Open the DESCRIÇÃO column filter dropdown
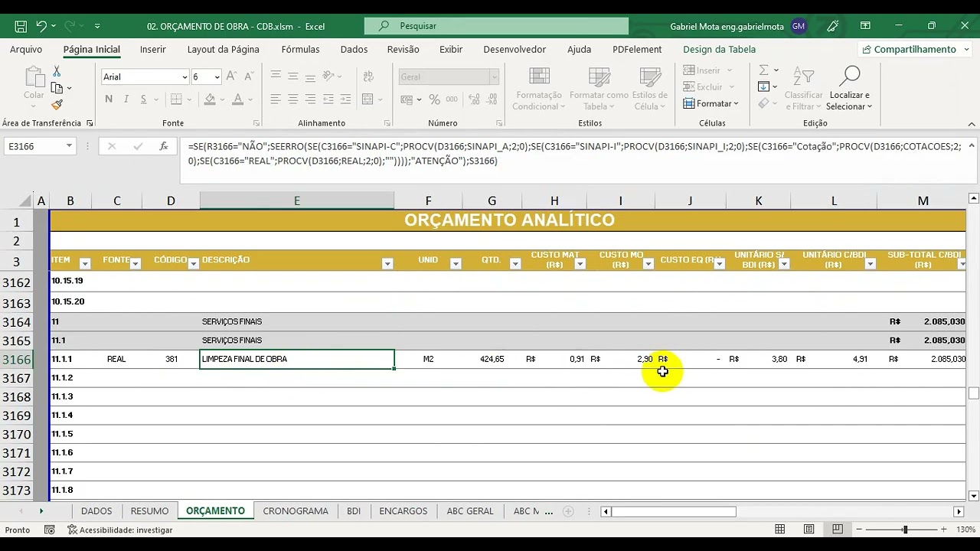 tap(387, 264)
